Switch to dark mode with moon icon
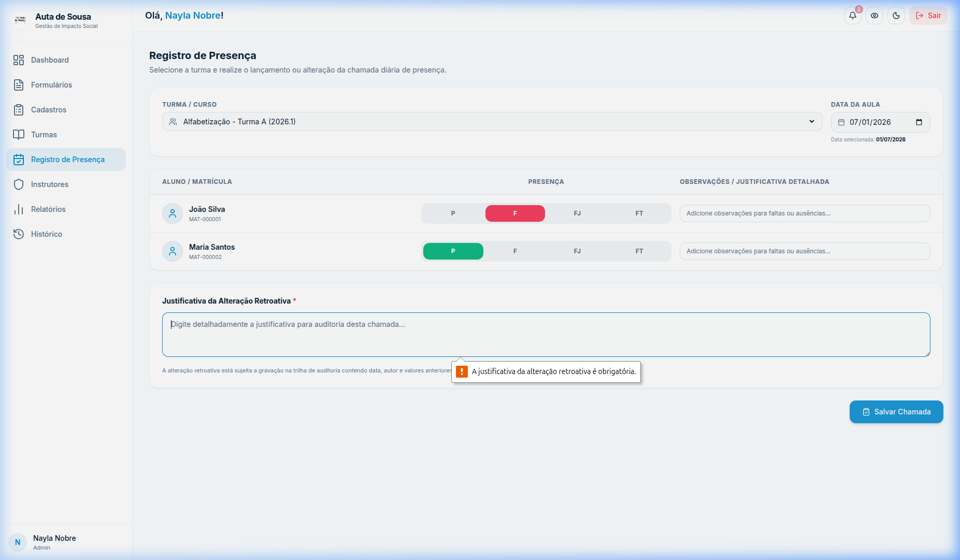Screen dimensions: 960x560 tap(896, 16)
